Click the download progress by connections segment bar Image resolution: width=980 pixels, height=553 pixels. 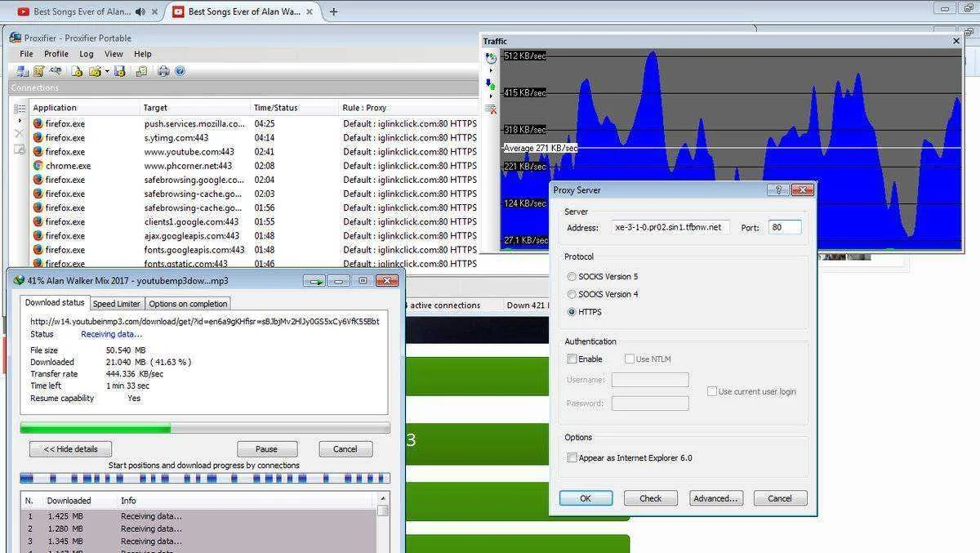point(205,478)
